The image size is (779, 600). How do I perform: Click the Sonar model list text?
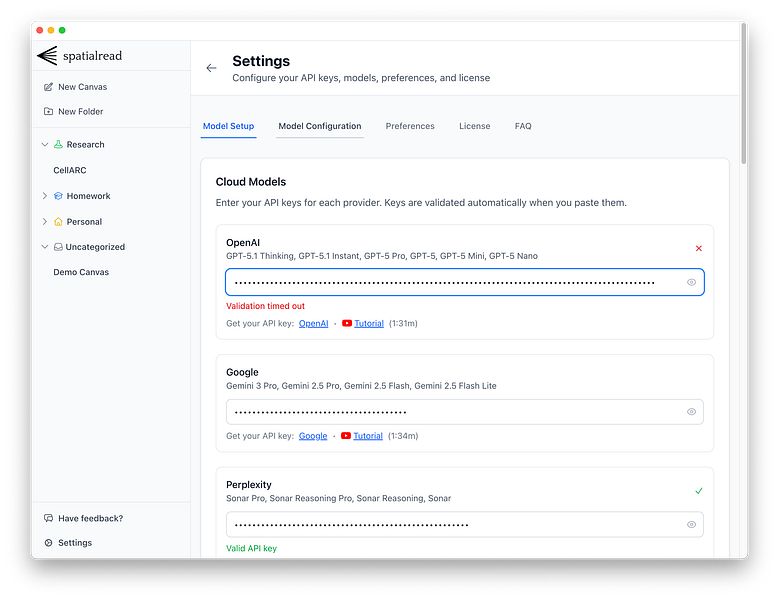click(x=338, y=498)
